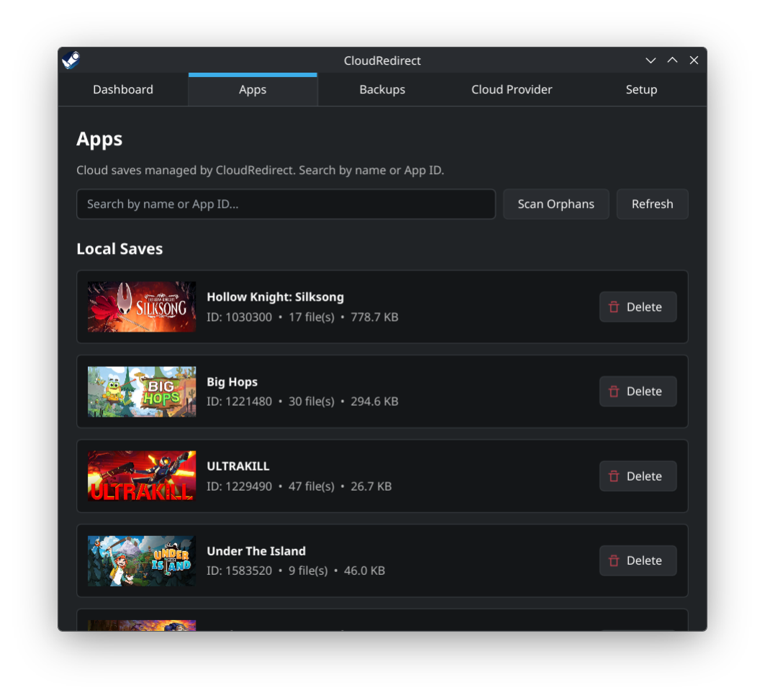Minimize the CloudRedirect window

[651, 60]
